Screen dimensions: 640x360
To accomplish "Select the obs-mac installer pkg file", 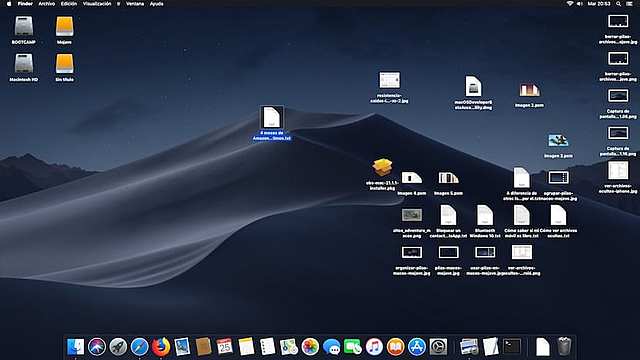I will point(382,168).
